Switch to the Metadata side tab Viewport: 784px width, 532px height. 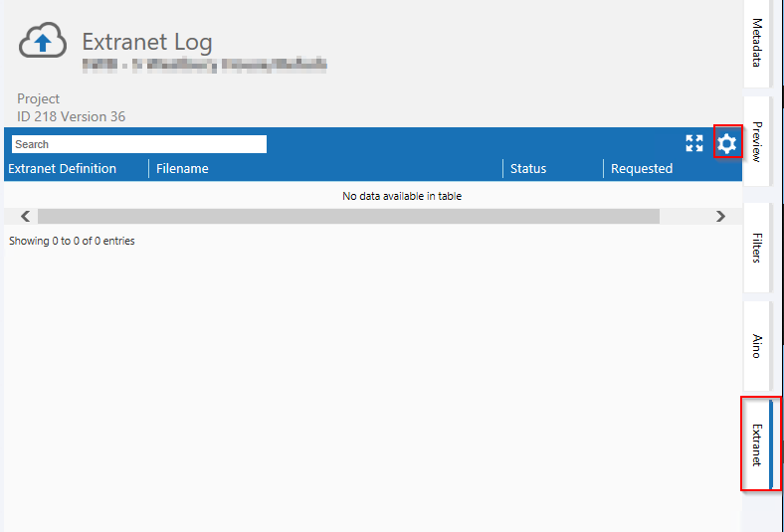coord(757,43)
